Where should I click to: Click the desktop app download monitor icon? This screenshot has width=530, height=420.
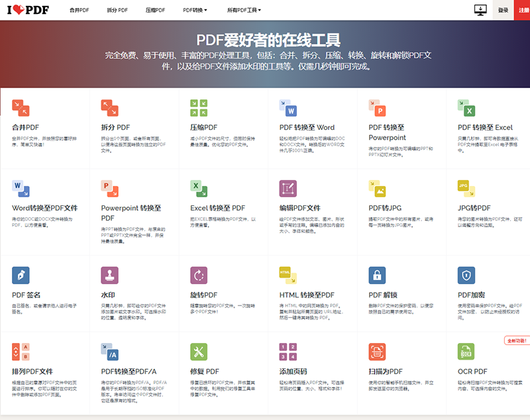click(480, 10)
